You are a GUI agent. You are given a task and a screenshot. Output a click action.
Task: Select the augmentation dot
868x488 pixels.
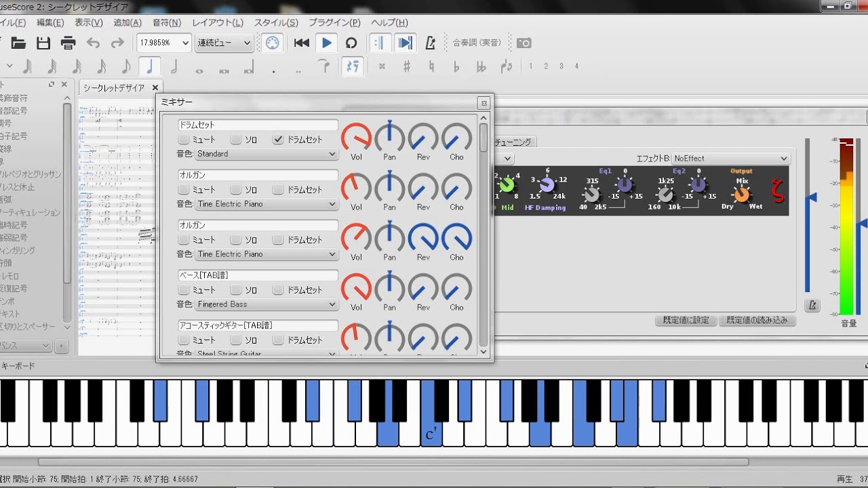coord(273,70)
